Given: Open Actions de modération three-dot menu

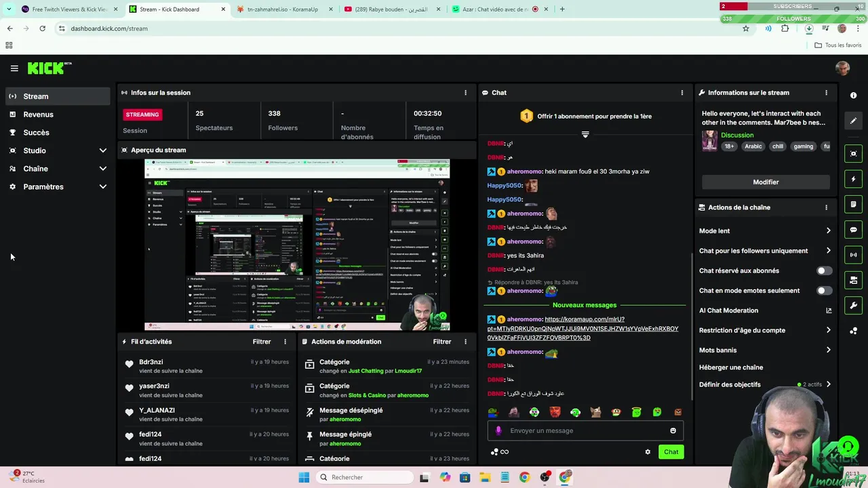Looking at the screenshot, I should click(465, 342).
